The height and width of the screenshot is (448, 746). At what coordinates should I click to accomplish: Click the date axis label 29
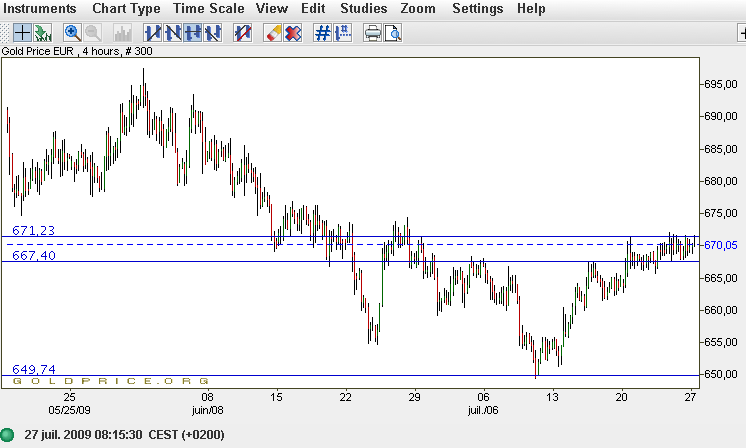tap(414, 397)
